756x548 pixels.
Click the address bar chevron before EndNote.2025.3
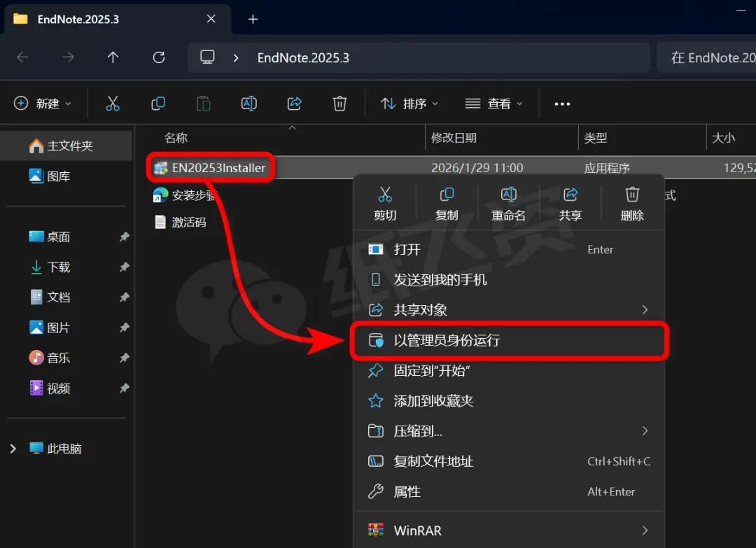(236, 58)
